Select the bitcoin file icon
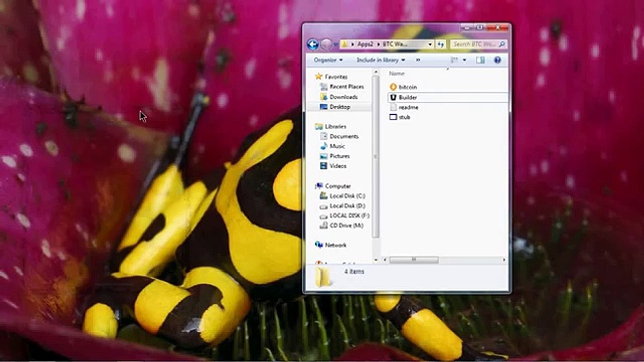 (x=393, y=87)
